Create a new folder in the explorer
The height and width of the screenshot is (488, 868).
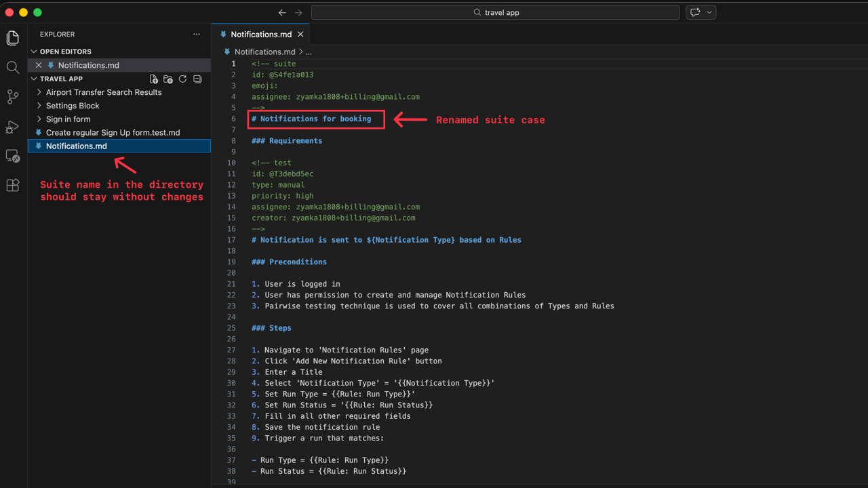click(168, 79)
